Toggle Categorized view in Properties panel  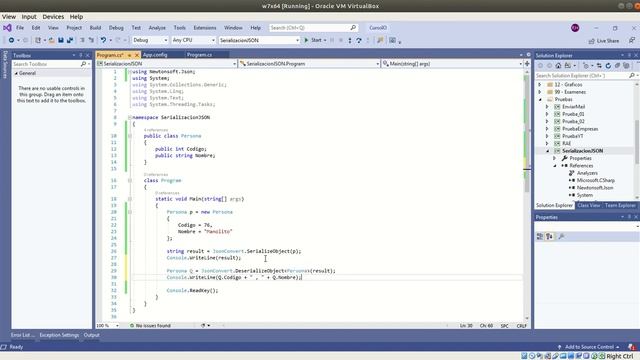tap(540, 236)
